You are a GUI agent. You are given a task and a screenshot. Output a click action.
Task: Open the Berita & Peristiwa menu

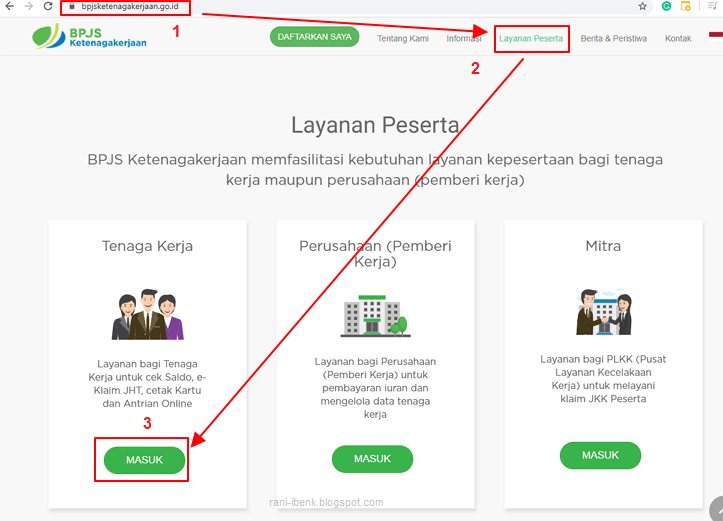[x=614, y=39]
